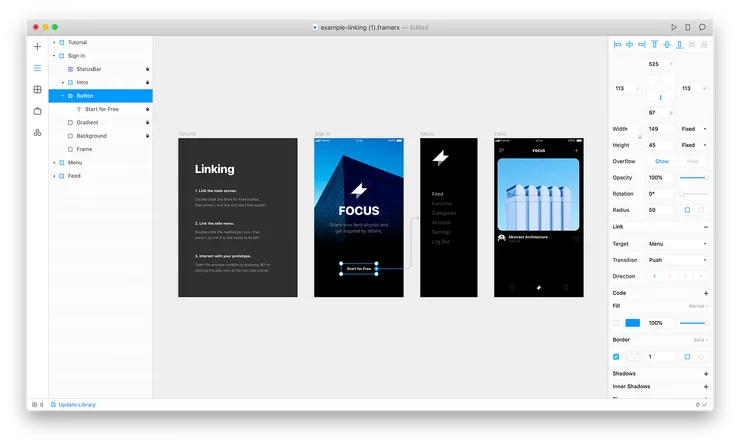The image size is (740, 446).
Task: Align selection to left edge
Action: [617, 44]
